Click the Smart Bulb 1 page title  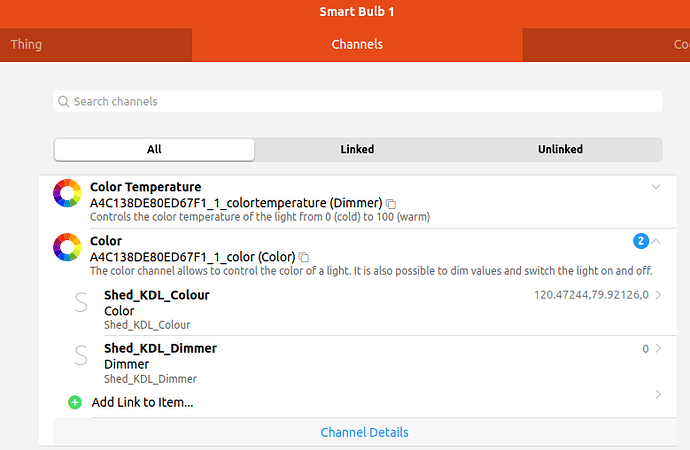click(357, 11)
